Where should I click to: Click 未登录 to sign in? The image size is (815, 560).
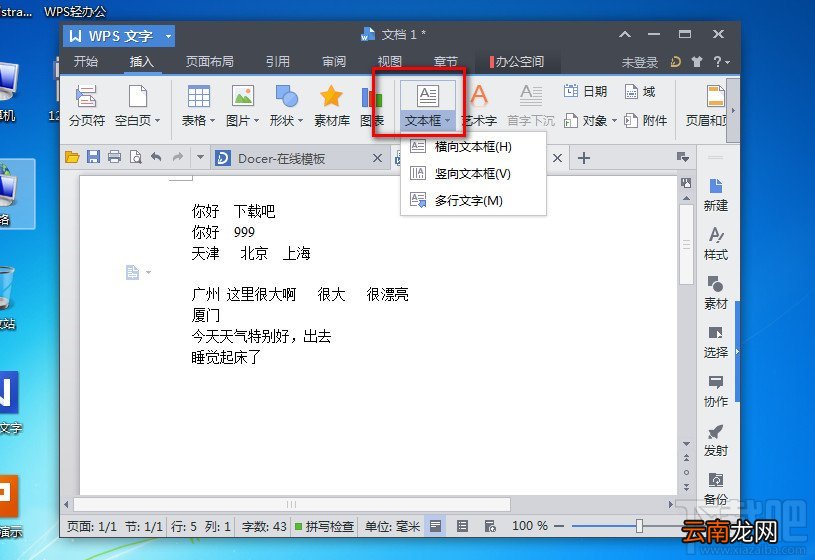point(639,62)
